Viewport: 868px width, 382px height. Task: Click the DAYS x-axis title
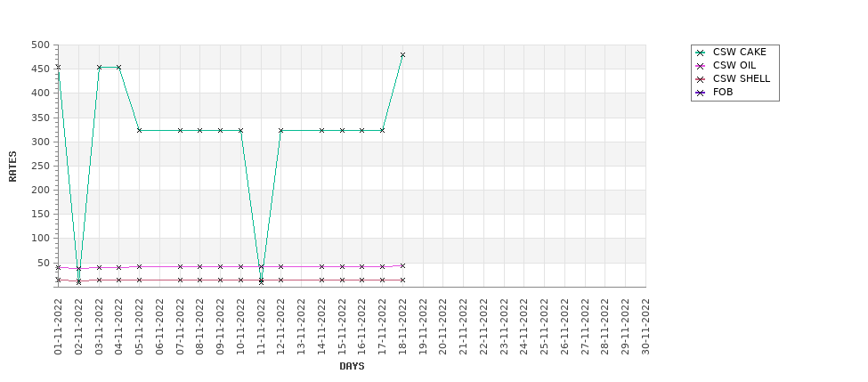point(352,367)
